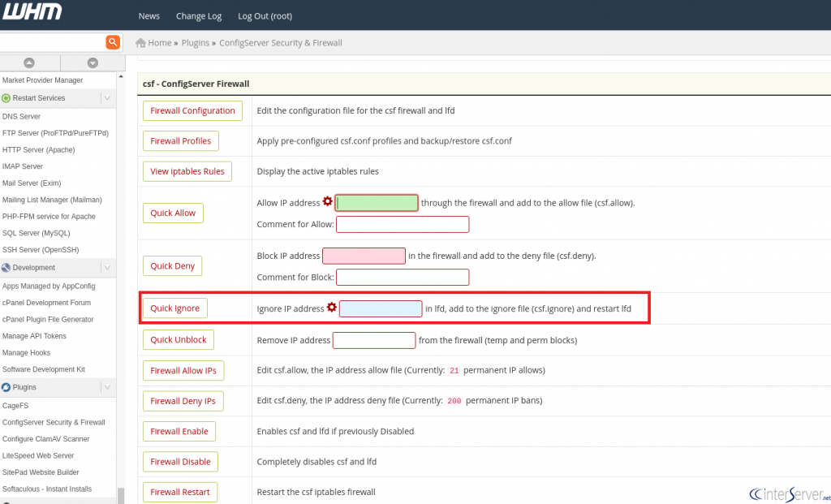Open Softaculous - Instant Installs link
The height and width of the screenshot is (504, 831).
(x=46, y=489)
